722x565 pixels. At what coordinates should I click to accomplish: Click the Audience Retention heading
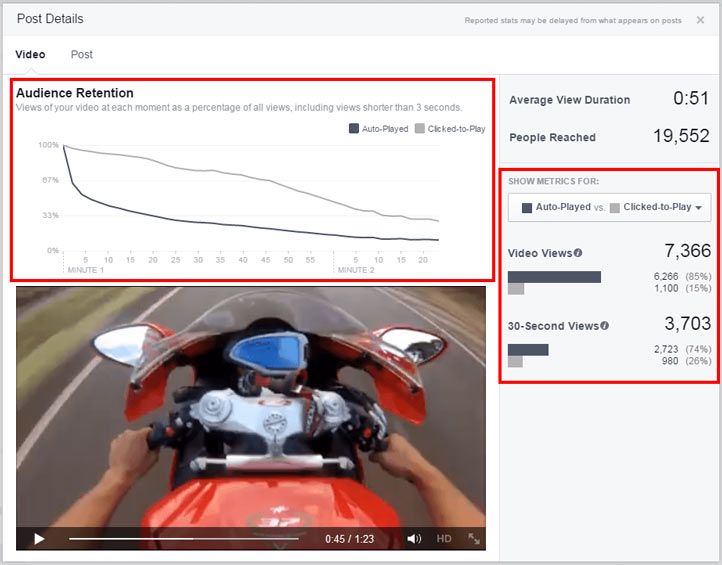[x=75, y=93]
